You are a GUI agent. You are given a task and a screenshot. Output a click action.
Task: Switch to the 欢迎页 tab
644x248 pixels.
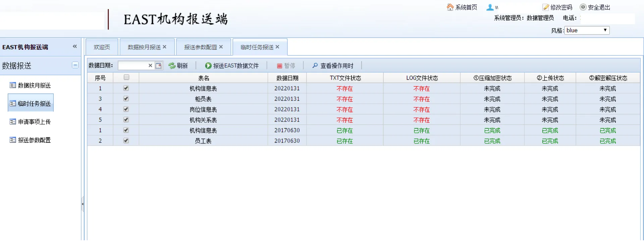coord(102,47)
